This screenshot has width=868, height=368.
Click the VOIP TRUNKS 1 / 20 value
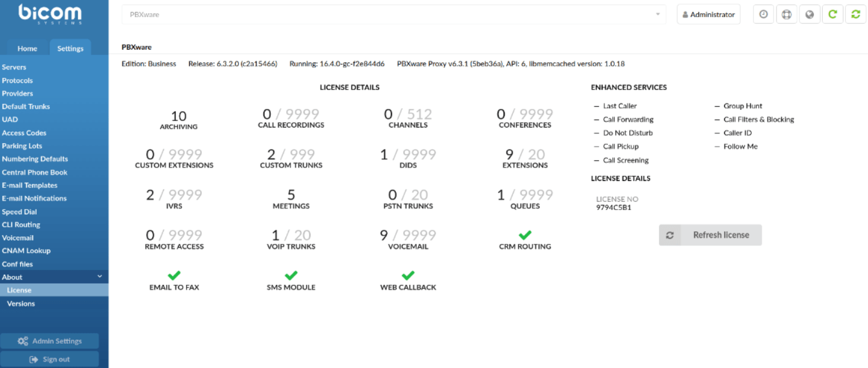tap(291, 235)
